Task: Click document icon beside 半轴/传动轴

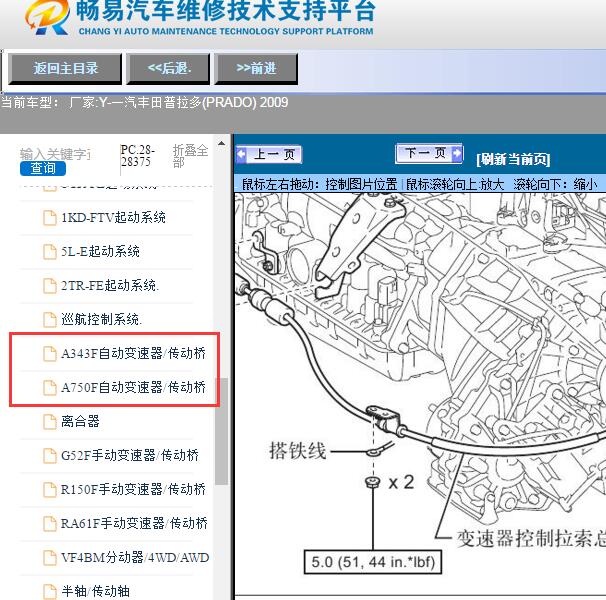Action: pyautogui.click(x=49, y=591)
